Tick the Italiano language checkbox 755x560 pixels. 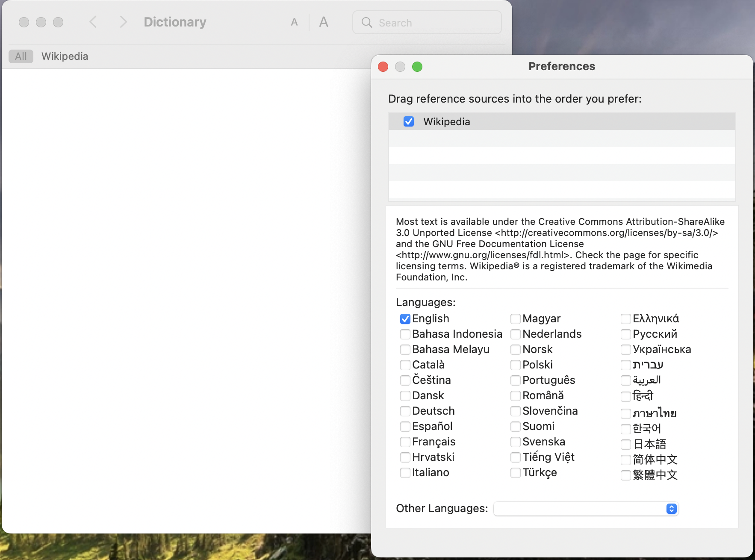click(405, 473)
